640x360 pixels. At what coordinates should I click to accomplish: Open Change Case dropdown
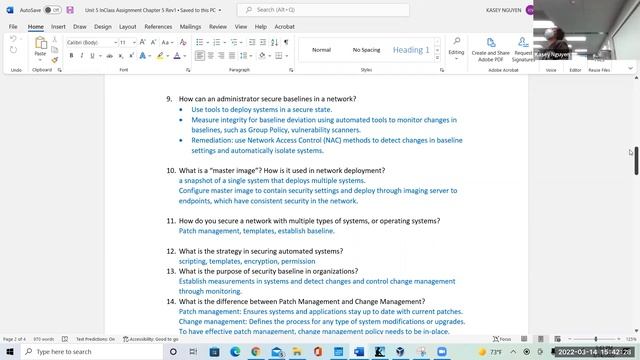pos(167,42)
